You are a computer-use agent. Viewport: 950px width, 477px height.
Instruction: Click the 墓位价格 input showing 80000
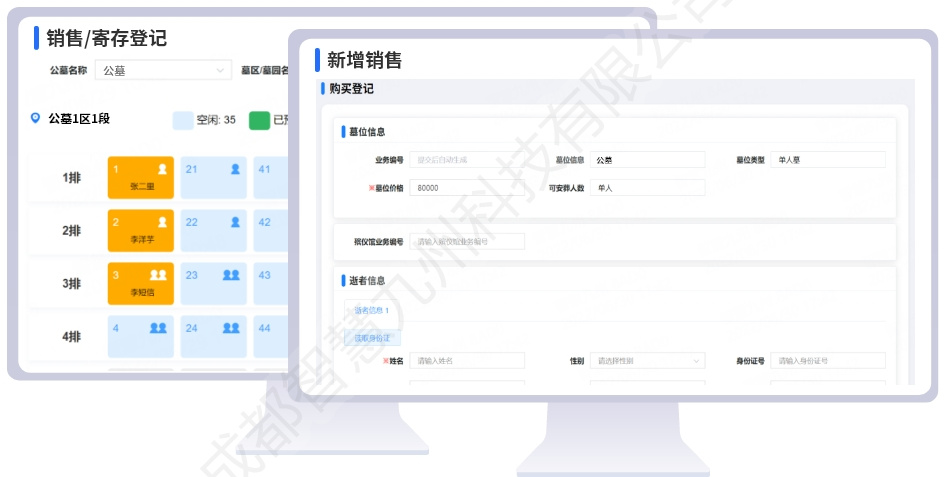tap(466, 188)
